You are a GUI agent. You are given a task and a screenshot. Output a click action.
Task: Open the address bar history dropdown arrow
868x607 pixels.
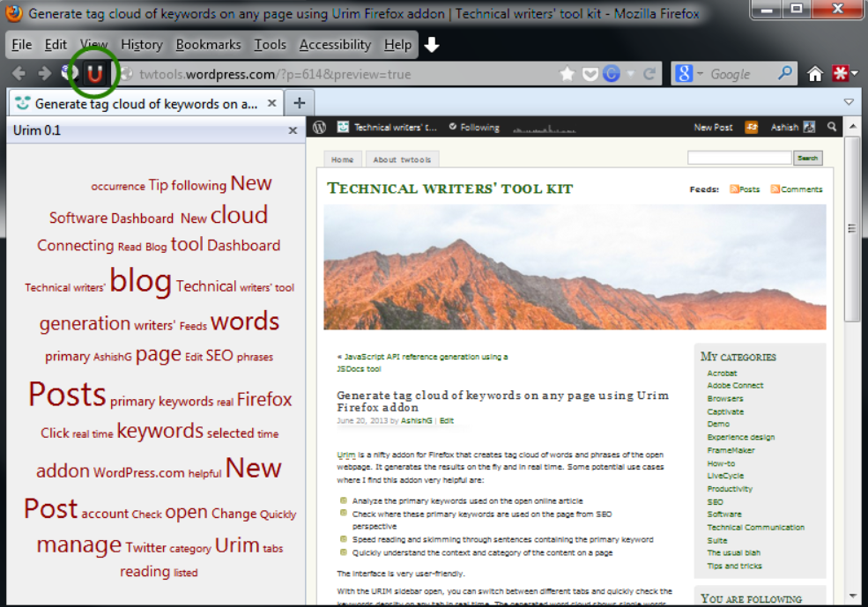tap(631, 74)
